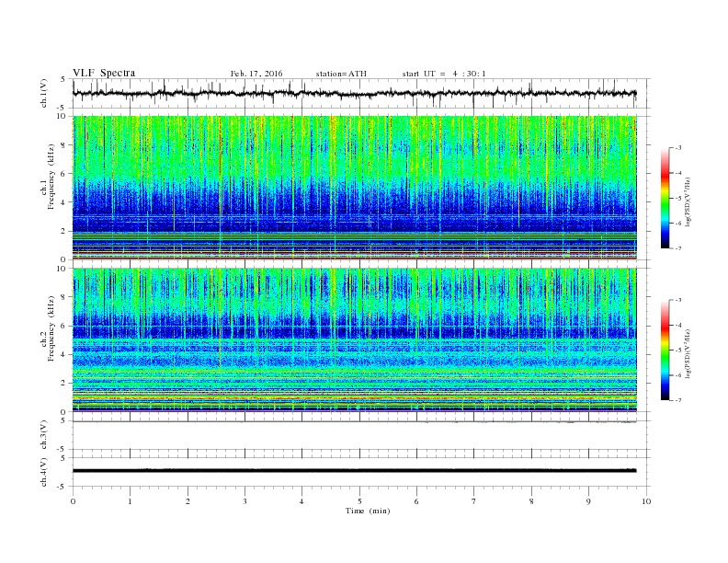Click the ch.1 spectrogram plot area

[355, 188]
